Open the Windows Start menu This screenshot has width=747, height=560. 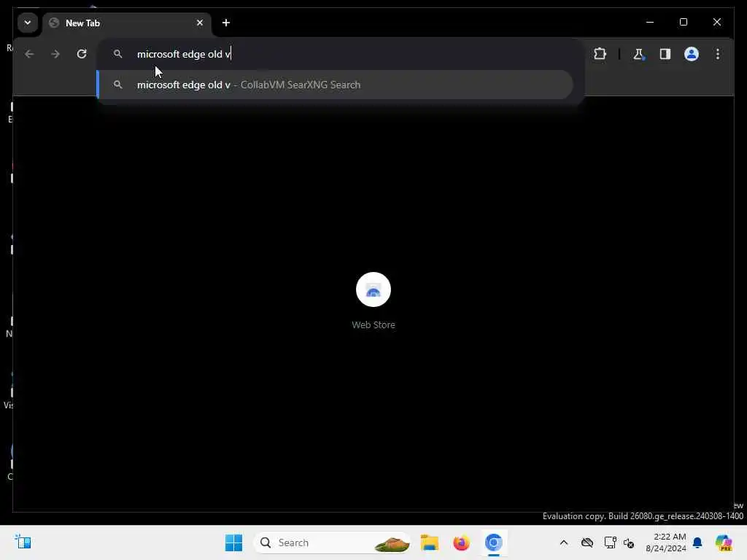point(233,542)
